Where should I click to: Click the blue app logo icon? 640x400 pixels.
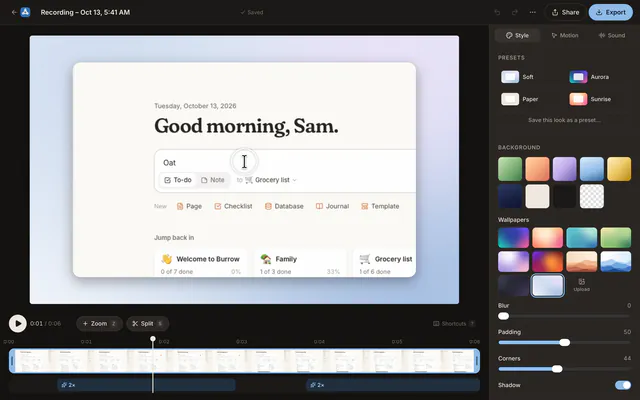point(25,12)
